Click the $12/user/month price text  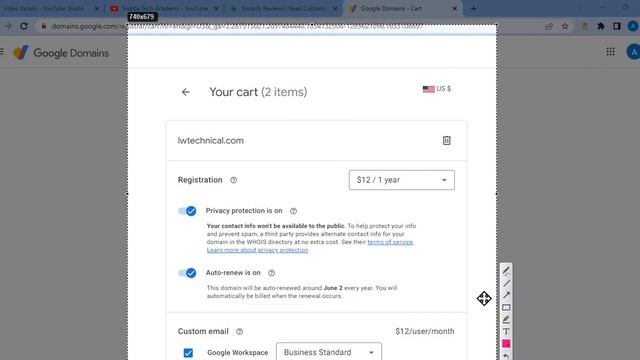[424, 331]
